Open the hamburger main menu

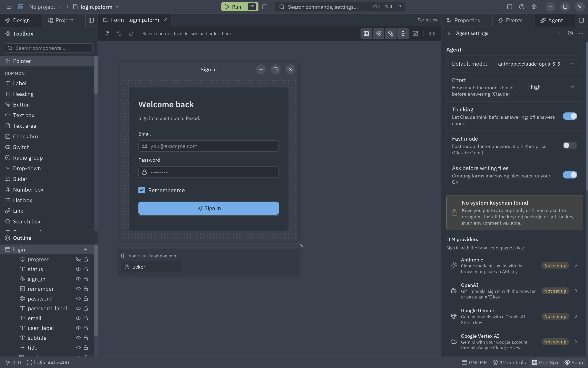[9, 7]
